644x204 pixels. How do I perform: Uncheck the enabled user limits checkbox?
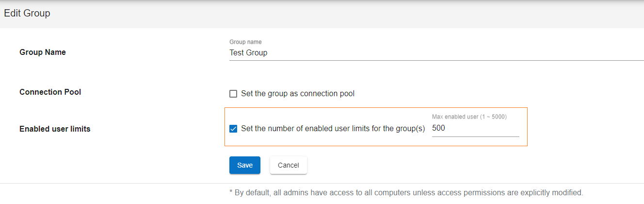coord(233,129)
